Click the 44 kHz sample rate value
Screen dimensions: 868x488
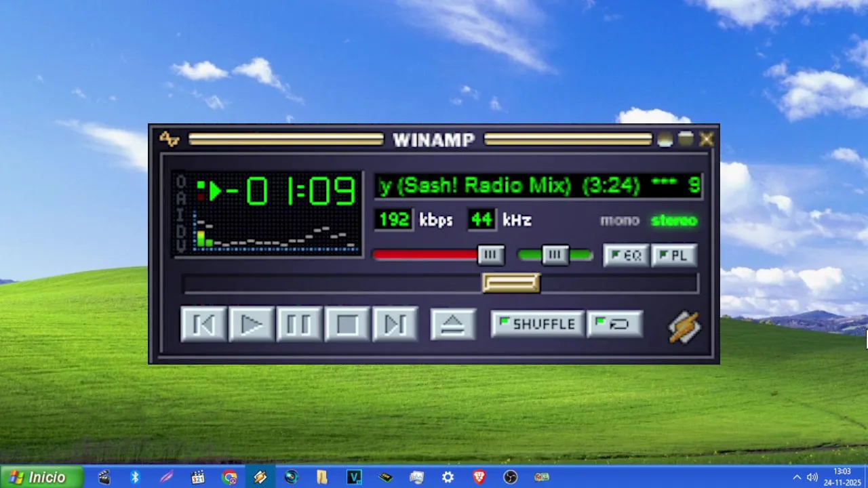[481, 220]
